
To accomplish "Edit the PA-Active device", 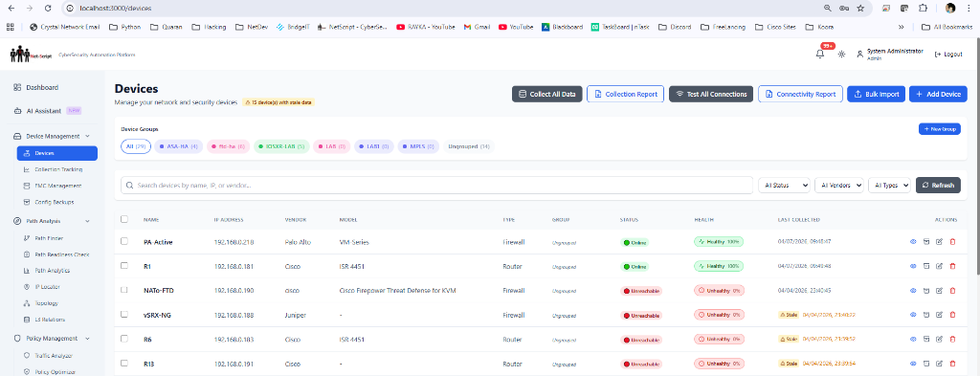I will pyautogui.click(x=940, y=242).
